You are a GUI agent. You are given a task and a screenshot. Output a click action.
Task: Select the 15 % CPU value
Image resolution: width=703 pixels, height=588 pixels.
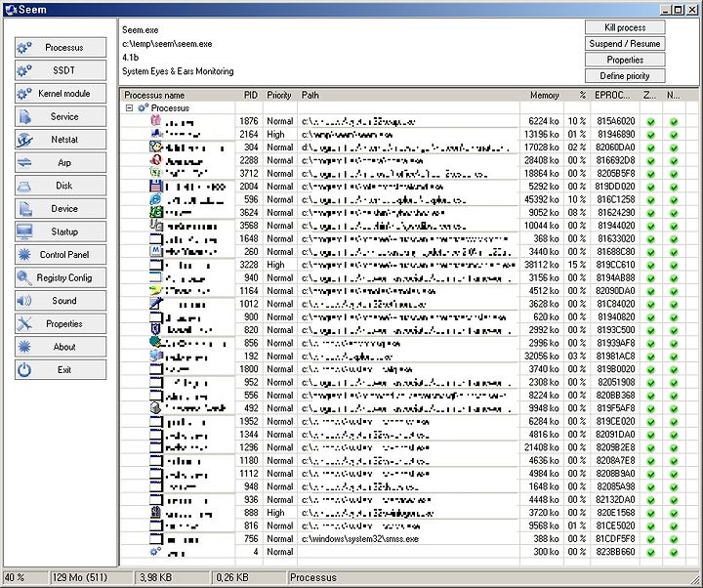[577, 265]
